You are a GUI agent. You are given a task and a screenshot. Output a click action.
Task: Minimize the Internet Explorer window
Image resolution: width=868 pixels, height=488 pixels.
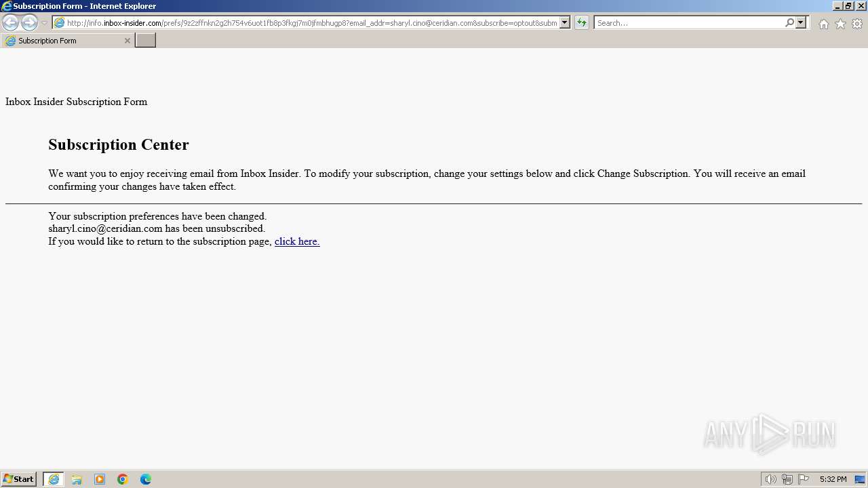[838, 6]
